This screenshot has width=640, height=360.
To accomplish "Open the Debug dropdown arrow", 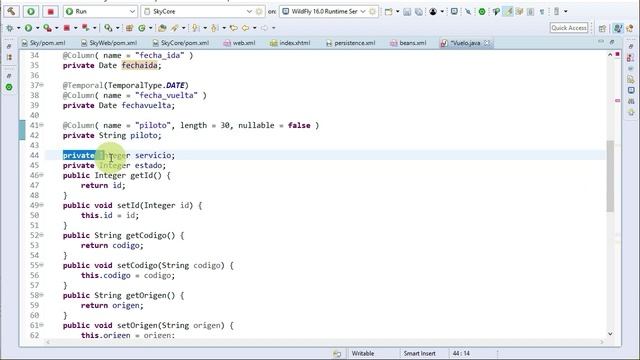I will tap(18, 28).
